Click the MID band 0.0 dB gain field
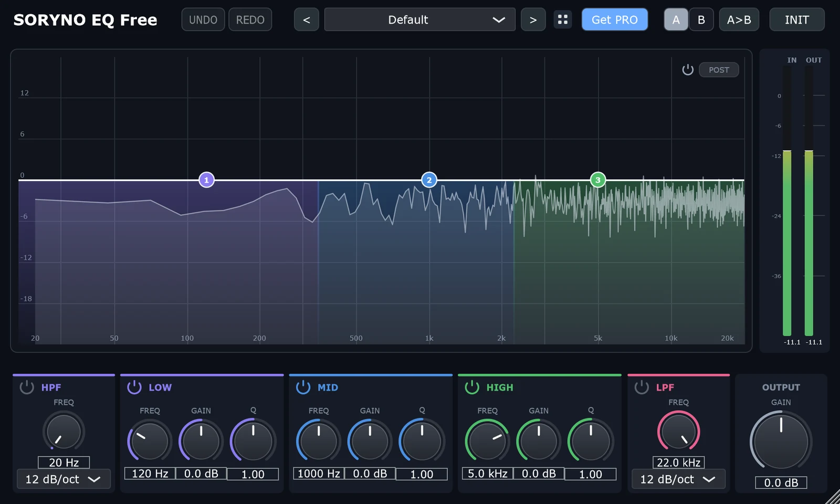This screenshot has height=504, width=840. click(370, 474)
